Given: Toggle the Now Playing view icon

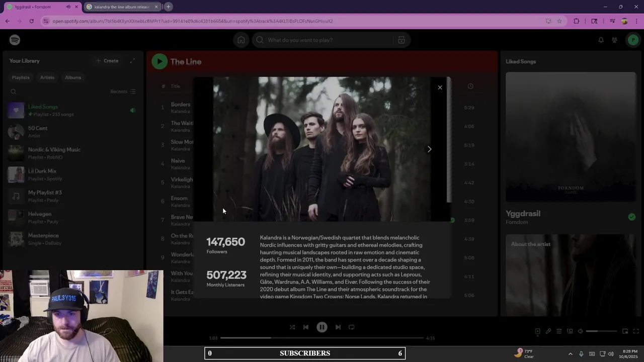Looking at the screenshot, I should click(x=537, y=331).
